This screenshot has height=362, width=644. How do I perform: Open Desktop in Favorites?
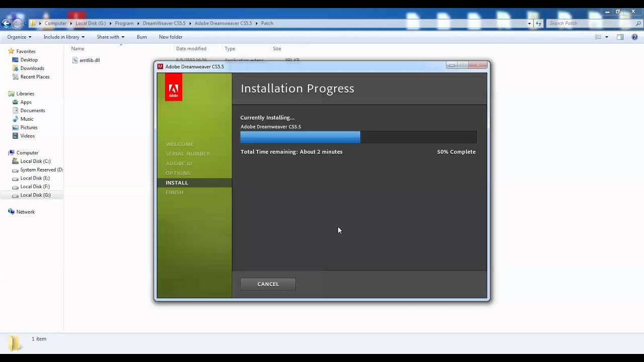pos(29,60)
